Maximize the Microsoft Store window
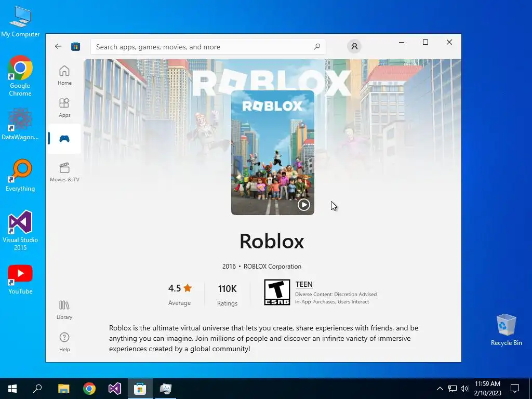The image size is (532, 399). (x=425, y=42)
